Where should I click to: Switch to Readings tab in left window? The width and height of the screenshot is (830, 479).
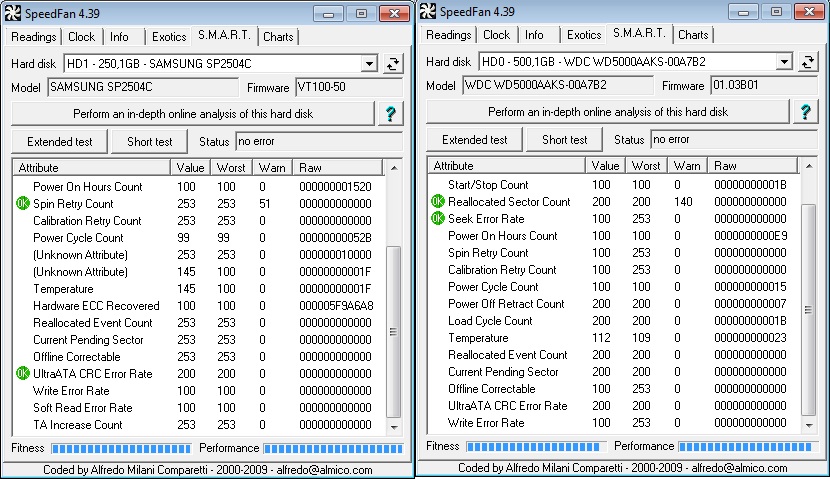pos(33,37)
